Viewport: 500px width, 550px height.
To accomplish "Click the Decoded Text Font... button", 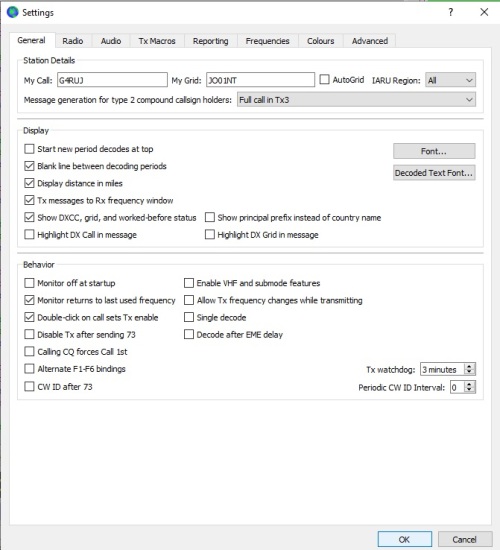I will (434, 173).
